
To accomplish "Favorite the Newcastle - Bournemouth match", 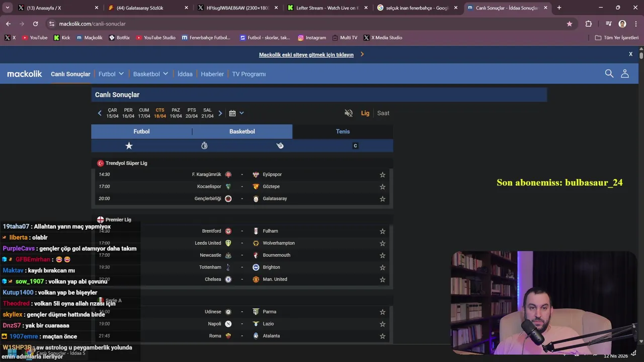I will click(382, 255).
